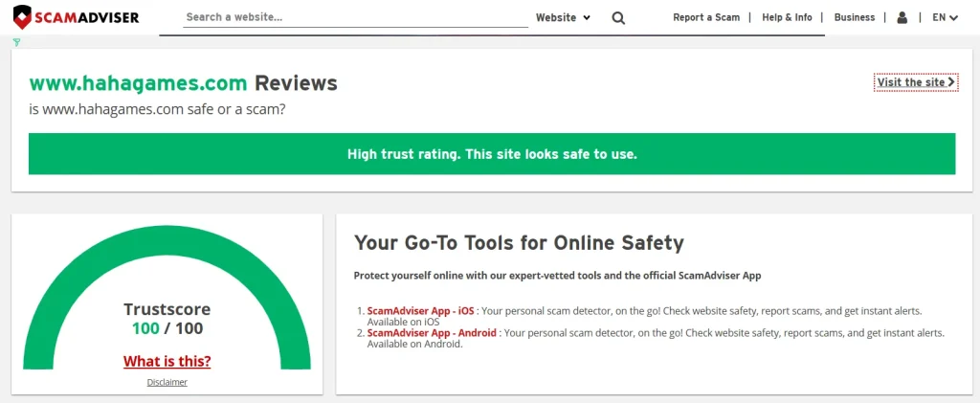Open the Disclaimer link
Image resolution: width=980 pixels, height=403 pixels.
167,382
